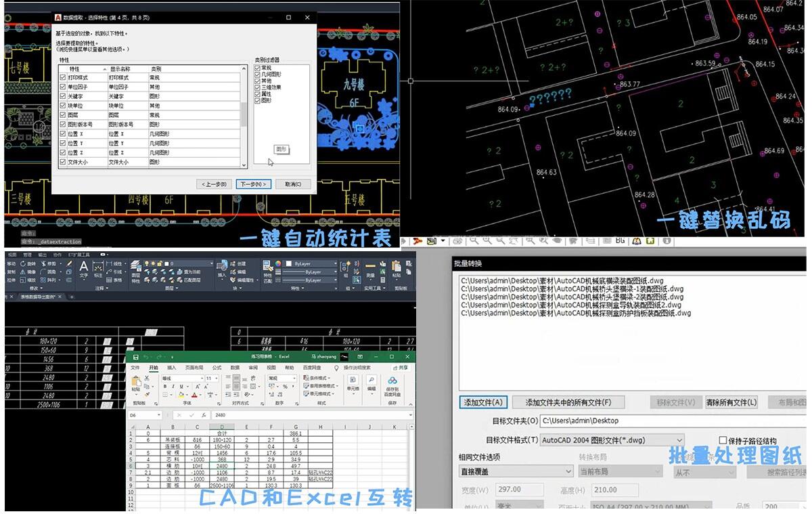Image resolution: width=812 pixels, height=514 pixels.
Task: Check the 保持子路径结构 checkbox
Action: (x=723, y=440)
